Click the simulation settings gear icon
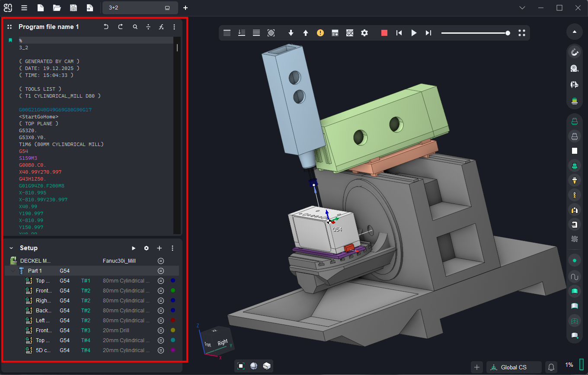This screenshot has height=375, width=588. [364, 33]
